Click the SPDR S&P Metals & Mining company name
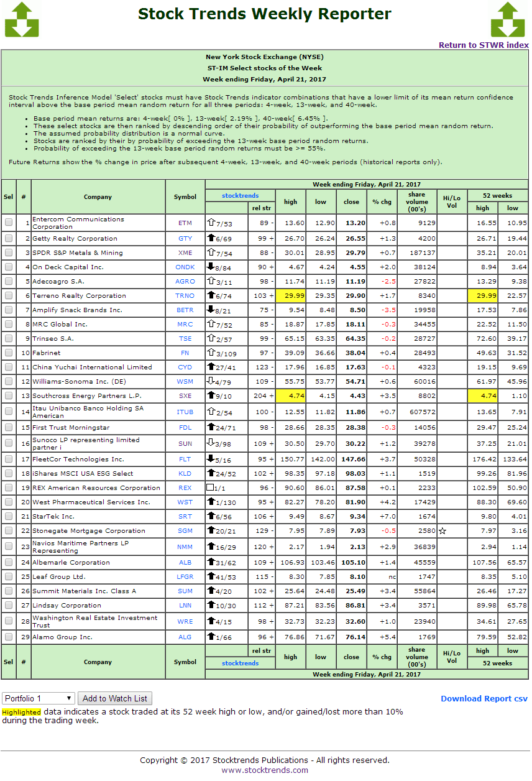 pyautogui.click(x=78, y=252)
